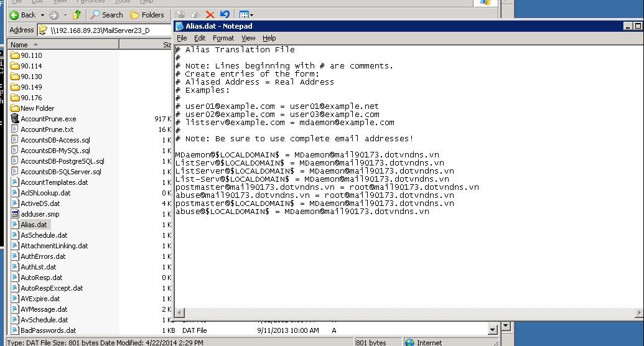Place cursor in 'ListServ@$LOCALDOMAIN$' alias line

[310, 163]
